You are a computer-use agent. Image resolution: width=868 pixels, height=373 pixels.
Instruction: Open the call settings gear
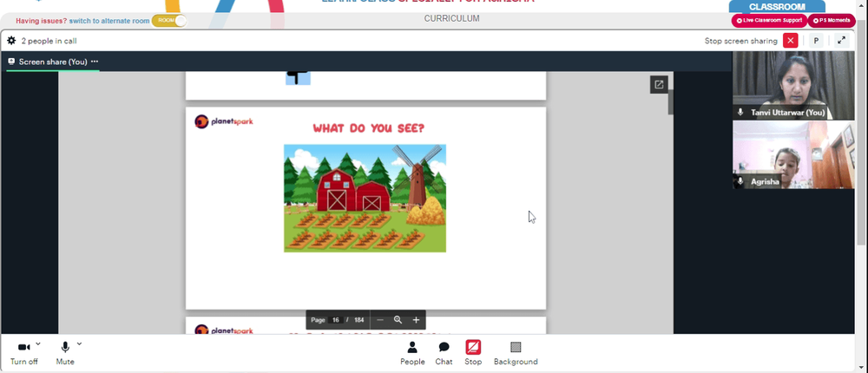pos(11,41)
